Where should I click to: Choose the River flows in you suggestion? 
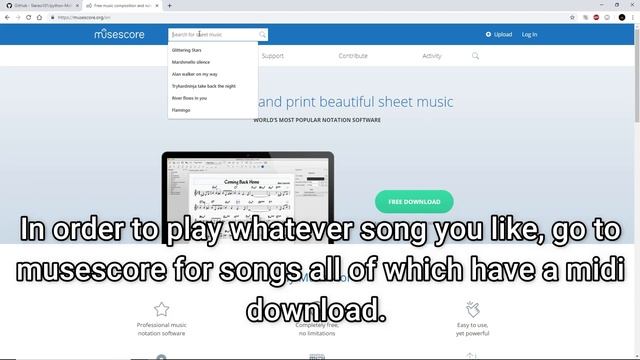pos(189,98)
